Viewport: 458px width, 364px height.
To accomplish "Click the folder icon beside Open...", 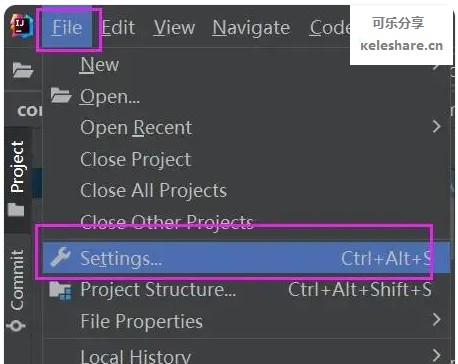I will coord(61,95).
